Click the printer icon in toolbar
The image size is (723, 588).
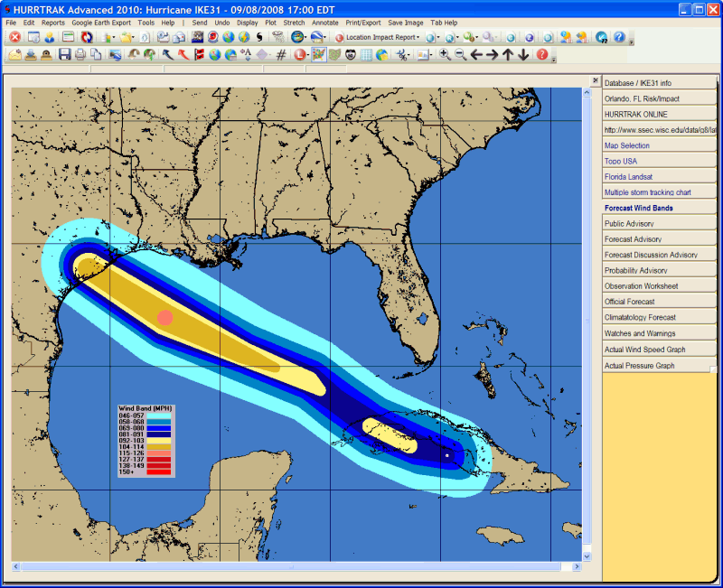tap(80, 55)
